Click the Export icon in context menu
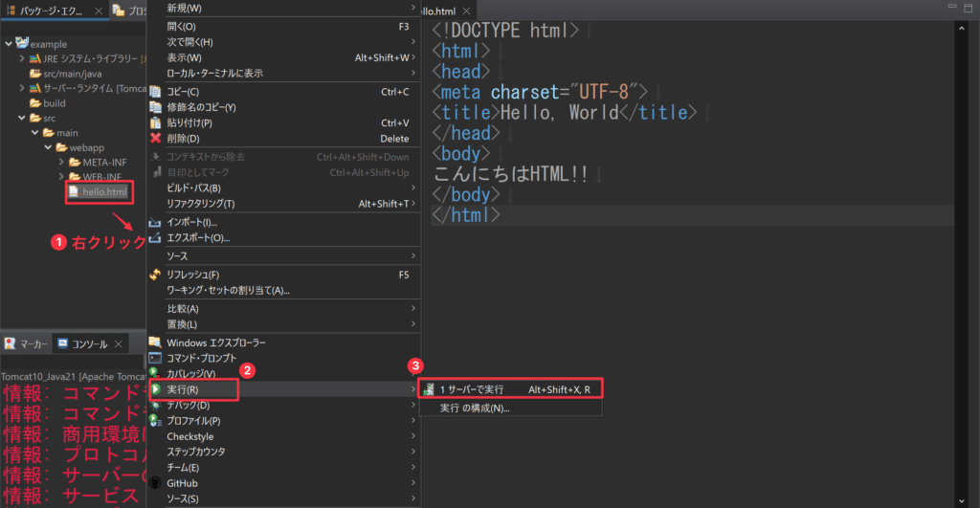The image size is (980, 508). coord(155,237)
